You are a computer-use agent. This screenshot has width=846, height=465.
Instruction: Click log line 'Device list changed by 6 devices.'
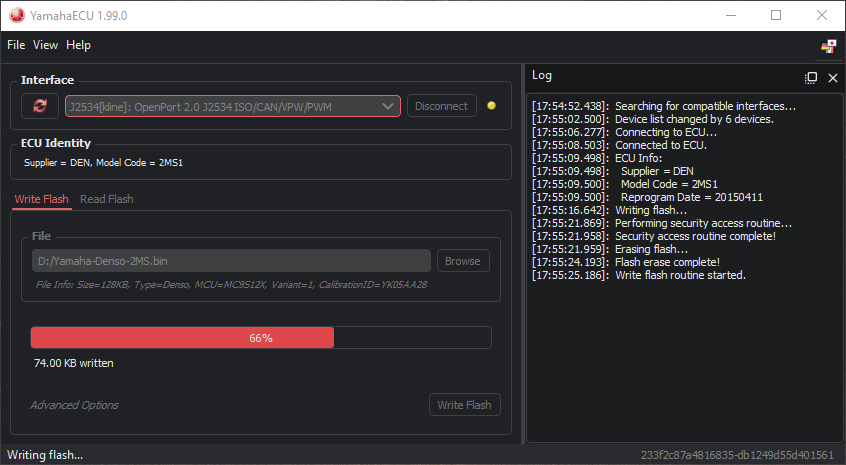(x=653, y=119)
